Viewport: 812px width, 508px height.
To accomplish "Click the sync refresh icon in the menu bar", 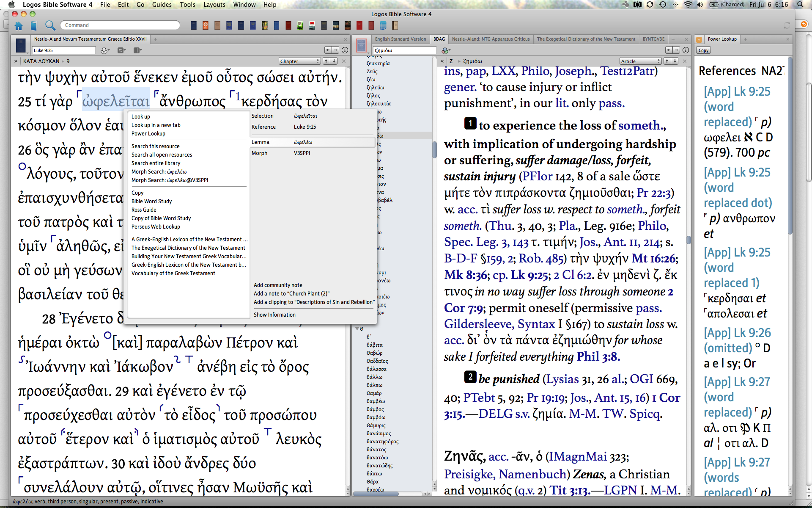I will 650,5.
